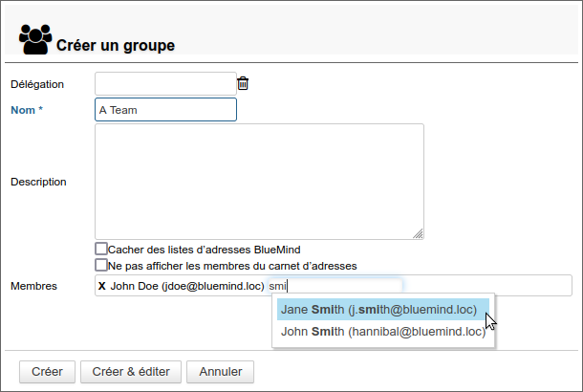Clear delegation with the trash icon
583x392 pixels.
click(243, 84)
